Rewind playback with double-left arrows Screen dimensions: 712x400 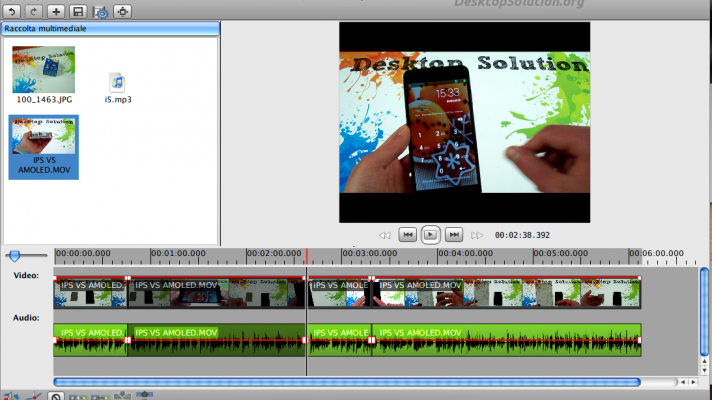385,235
